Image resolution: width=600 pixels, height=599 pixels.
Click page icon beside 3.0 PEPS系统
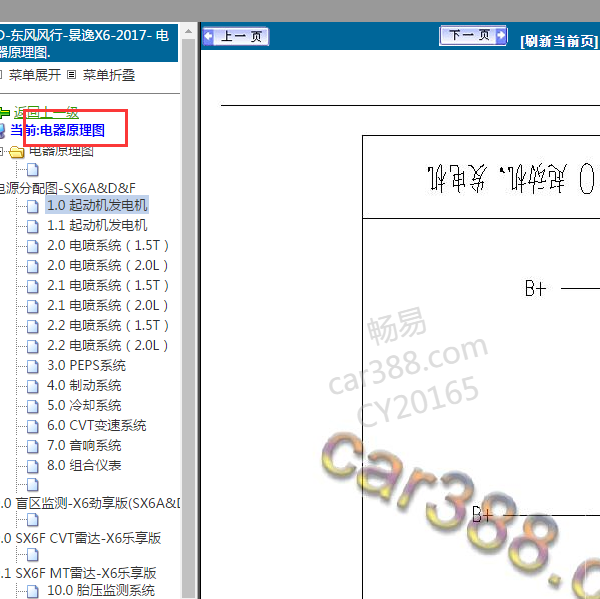pyautogui.click(x=33, y=366)
